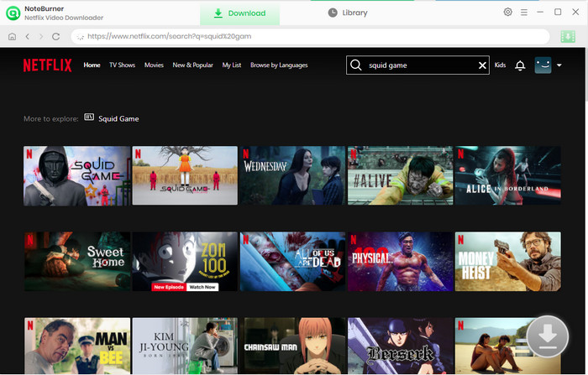Click the search magnifier icon

(x=356, y=65)
